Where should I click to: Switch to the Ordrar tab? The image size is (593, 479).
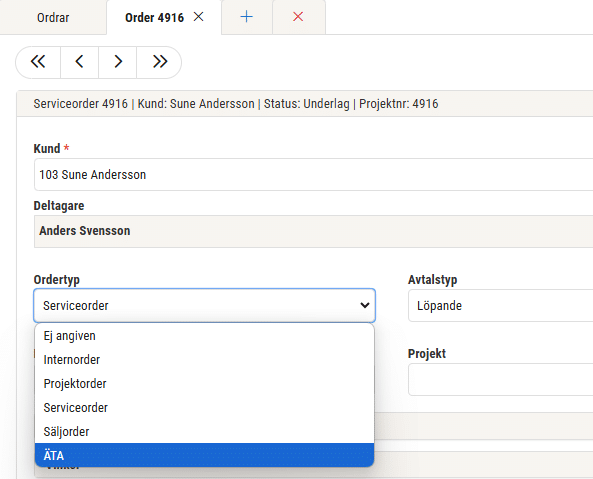tap(53, 17)
